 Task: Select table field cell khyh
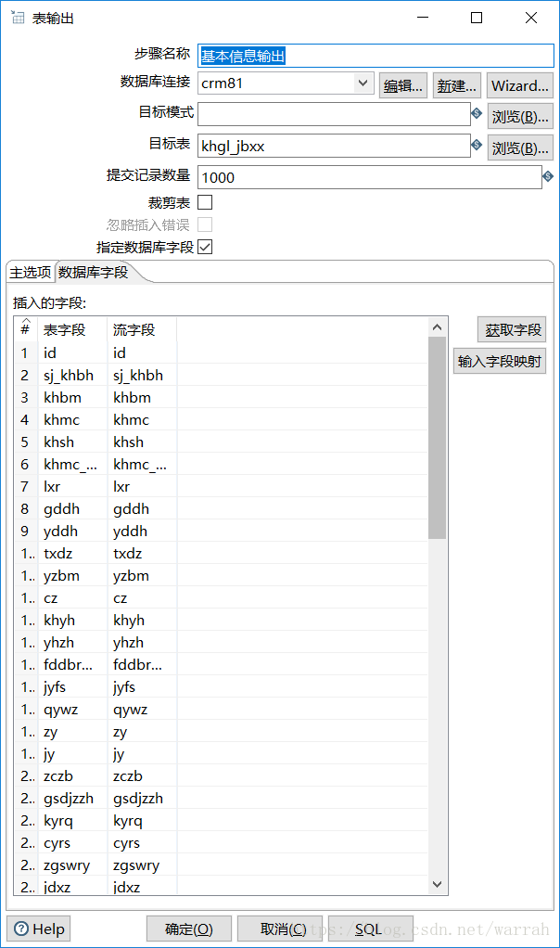coord(72,620)
